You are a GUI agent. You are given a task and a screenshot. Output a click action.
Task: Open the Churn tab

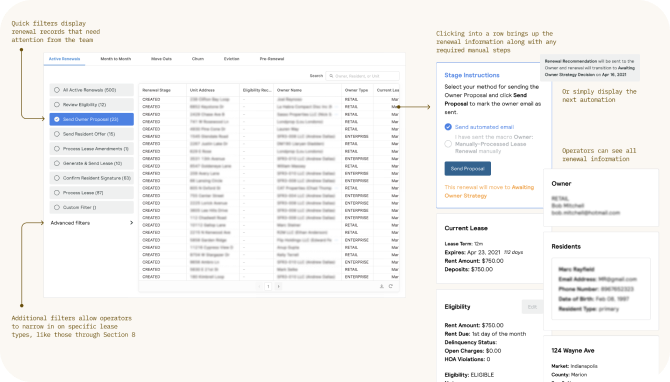pos(198,59)
